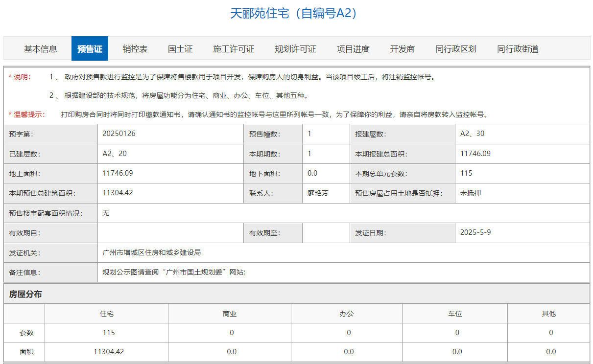
Task: Open the 同行政街道 tab
Action: click(518, 49)
